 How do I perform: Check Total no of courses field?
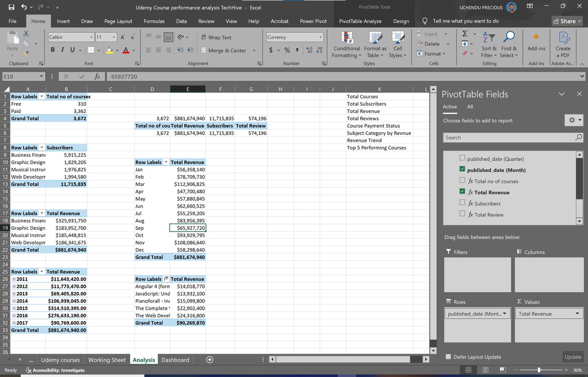point(462,181)
